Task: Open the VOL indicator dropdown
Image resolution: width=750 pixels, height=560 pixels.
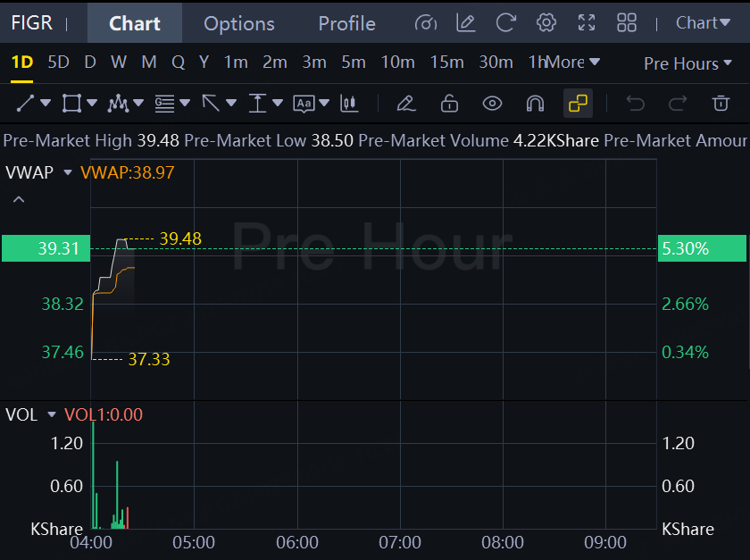Action: coord(52,414)
